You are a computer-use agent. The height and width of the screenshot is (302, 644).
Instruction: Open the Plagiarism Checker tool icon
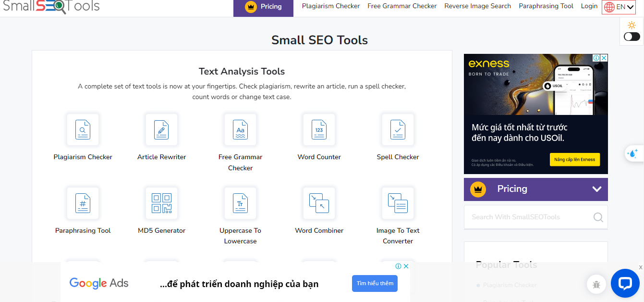pyautogui.click(x=83, y=129)
